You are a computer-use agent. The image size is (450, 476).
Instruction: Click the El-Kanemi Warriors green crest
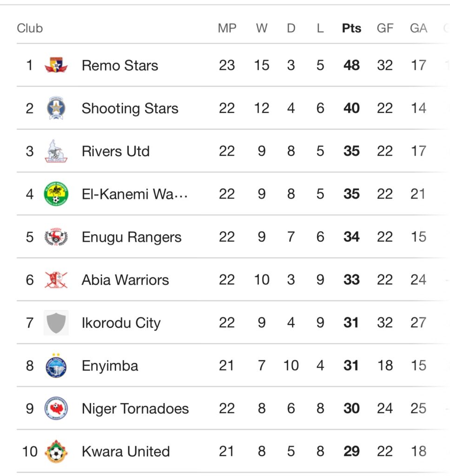click(x=56, y=194)
